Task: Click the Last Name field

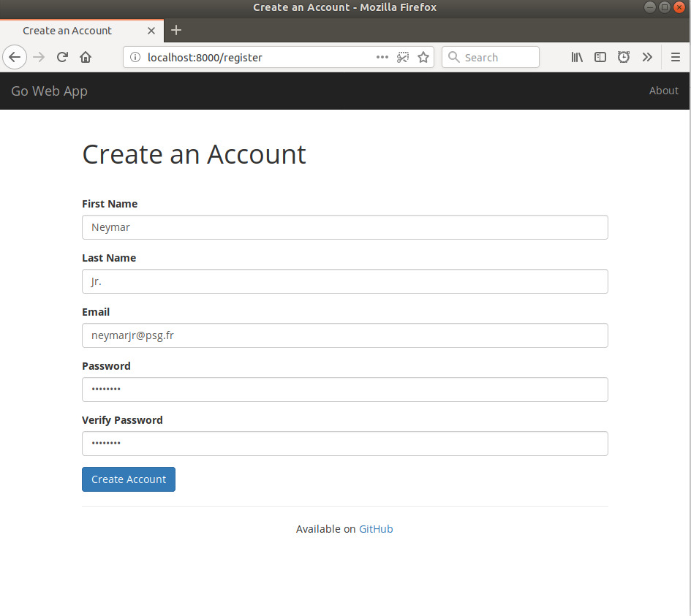Action: (345, 281)
